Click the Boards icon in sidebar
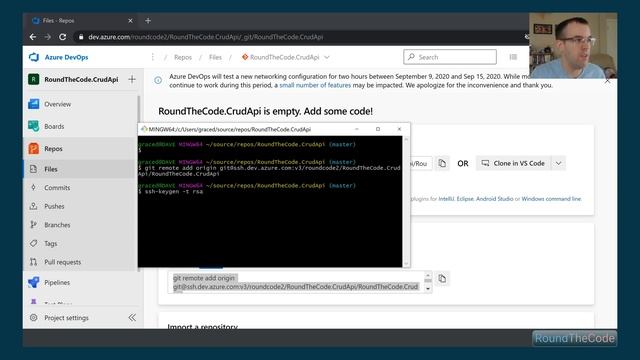Image resolution: width=640 pixels, height=360 pixels. click(x=33, y=126)
